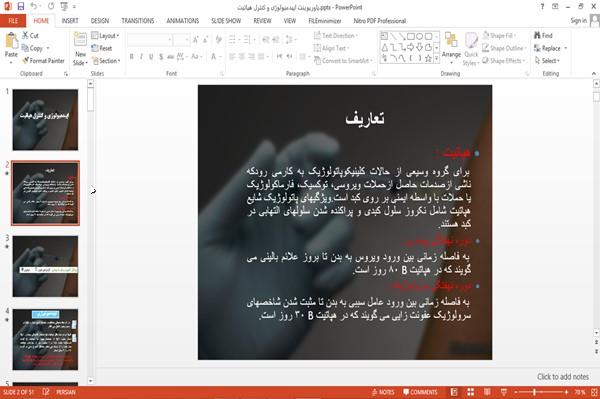The height and width of the screenshot is (399, 600).
Task: Select star shape in shapes gallery
Action: coord(428,59)
